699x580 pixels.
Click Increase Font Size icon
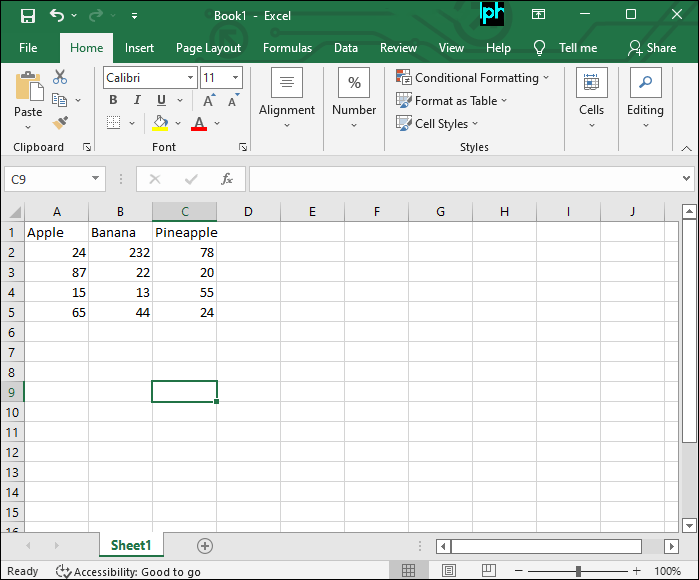click(x=208, y=100)
